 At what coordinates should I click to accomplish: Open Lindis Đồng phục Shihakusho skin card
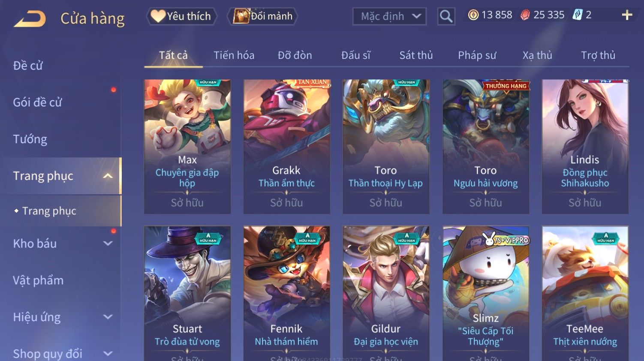tap(585, 147)
